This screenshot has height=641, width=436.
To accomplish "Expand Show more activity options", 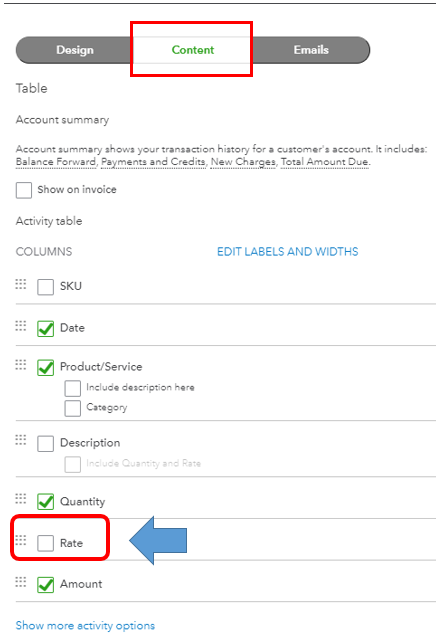I will 85,625.
